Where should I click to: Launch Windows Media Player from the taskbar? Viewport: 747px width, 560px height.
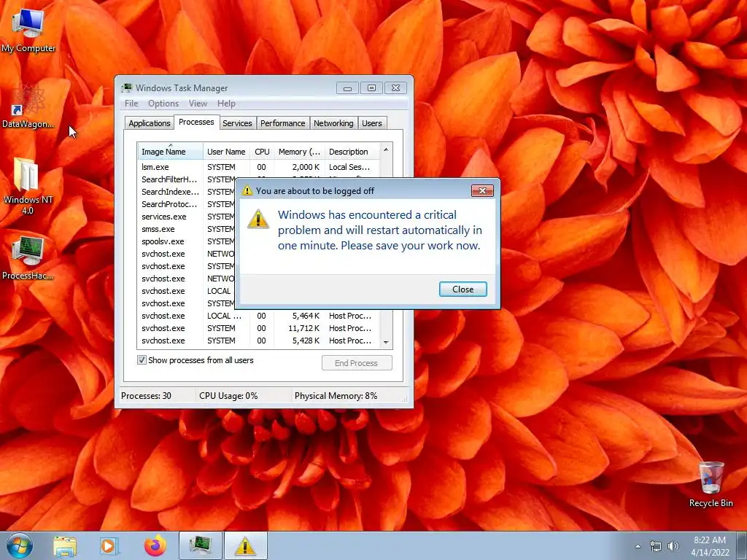tap(109, 546)
